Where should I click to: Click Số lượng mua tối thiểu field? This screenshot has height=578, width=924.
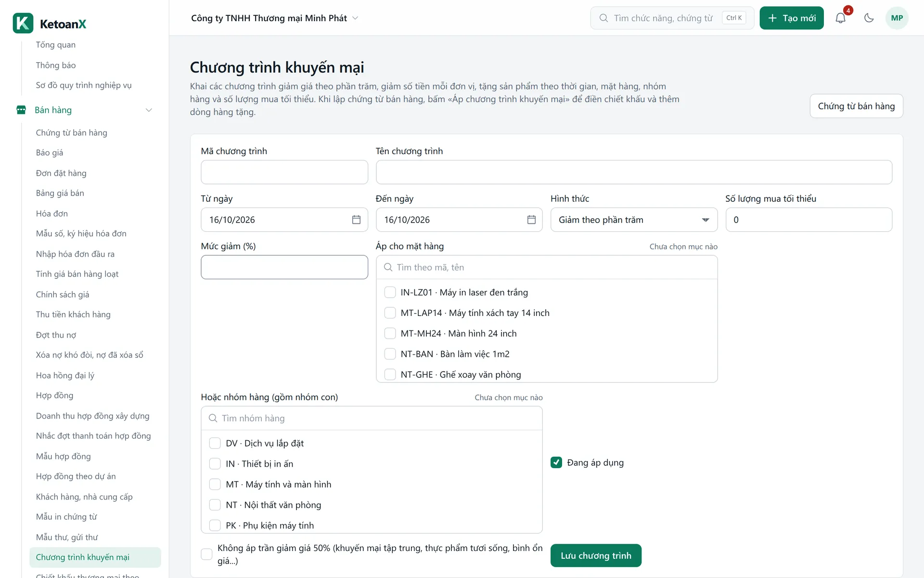click(808, 220)
